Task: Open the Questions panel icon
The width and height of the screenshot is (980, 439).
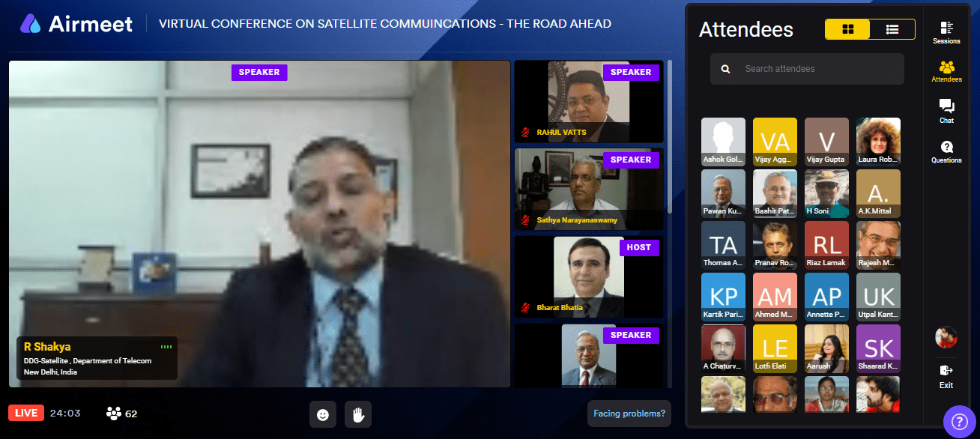Action: (x=946, y=152)
